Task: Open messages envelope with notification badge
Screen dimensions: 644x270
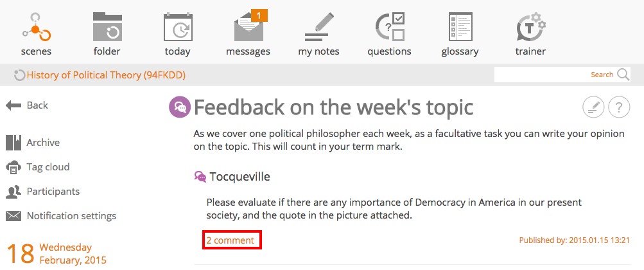Action: point(250,26)
